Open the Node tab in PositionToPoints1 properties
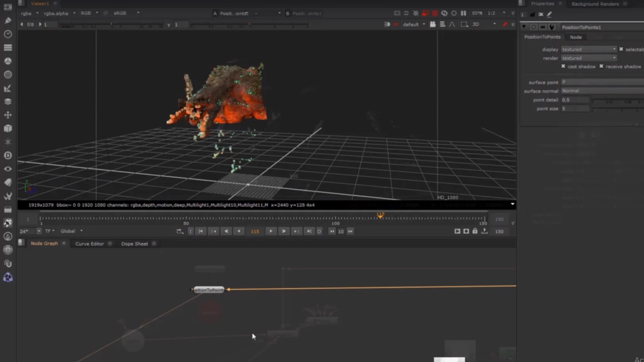Screen dimensions: 644x362 point(575,37)
